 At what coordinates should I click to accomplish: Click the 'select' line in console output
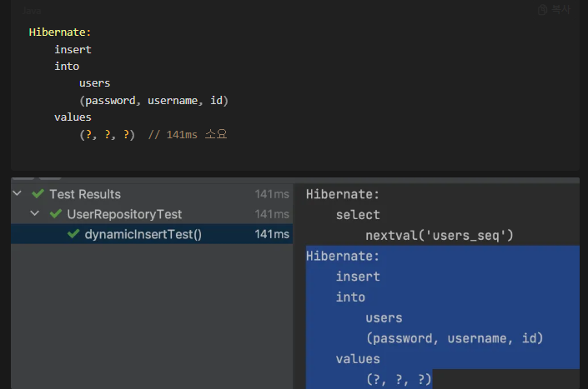coord(358,215)
